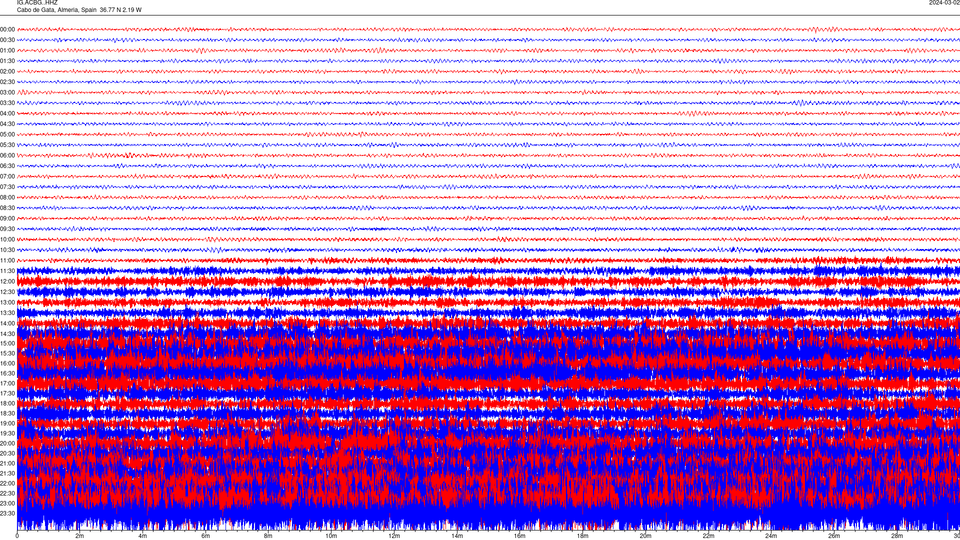Screen dimensions: 960x540
Task: Click the 22m minute-axis tick label
Action: tap(708, 536)
